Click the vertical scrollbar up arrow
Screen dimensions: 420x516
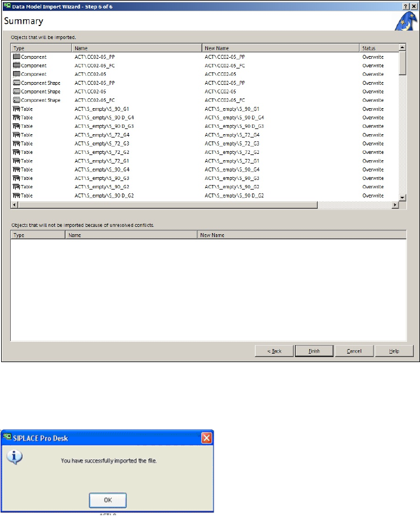402,48
